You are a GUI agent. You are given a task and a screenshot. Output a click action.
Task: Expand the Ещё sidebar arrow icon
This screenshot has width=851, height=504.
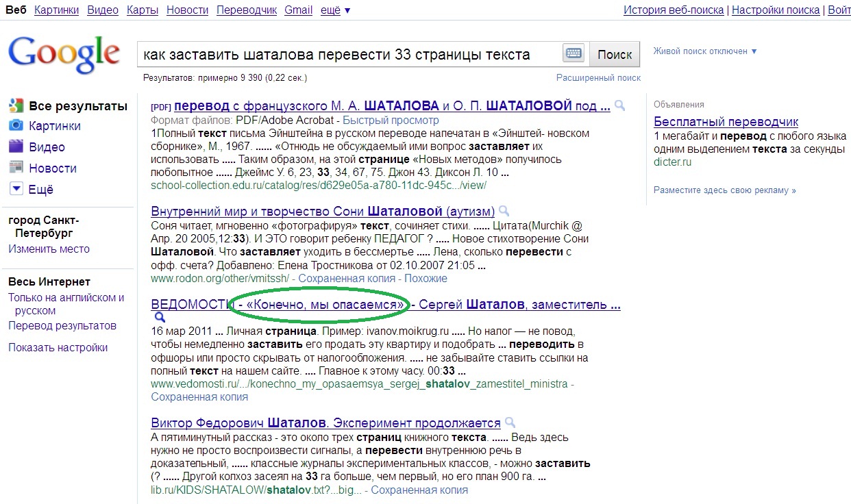click(16, 189)
